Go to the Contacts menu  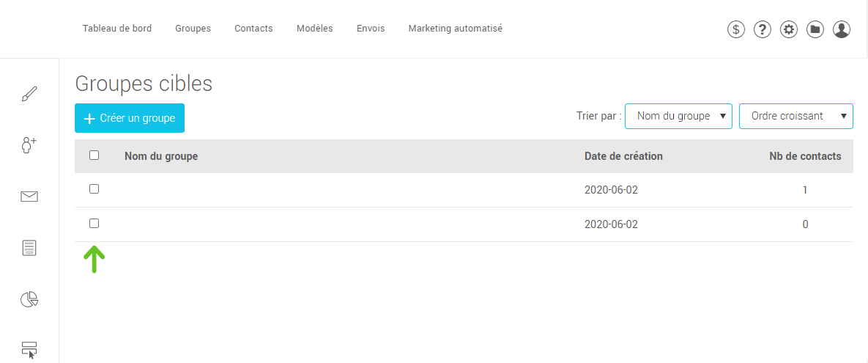253,29
